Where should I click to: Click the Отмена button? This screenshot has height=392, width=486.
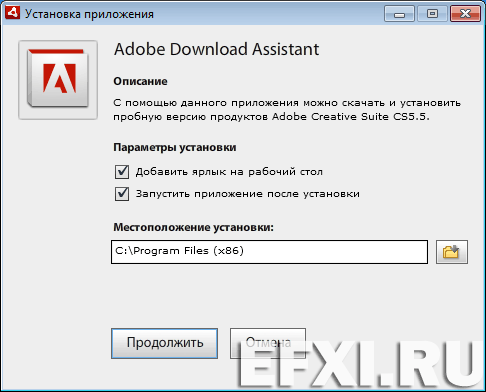pos(268,343)
